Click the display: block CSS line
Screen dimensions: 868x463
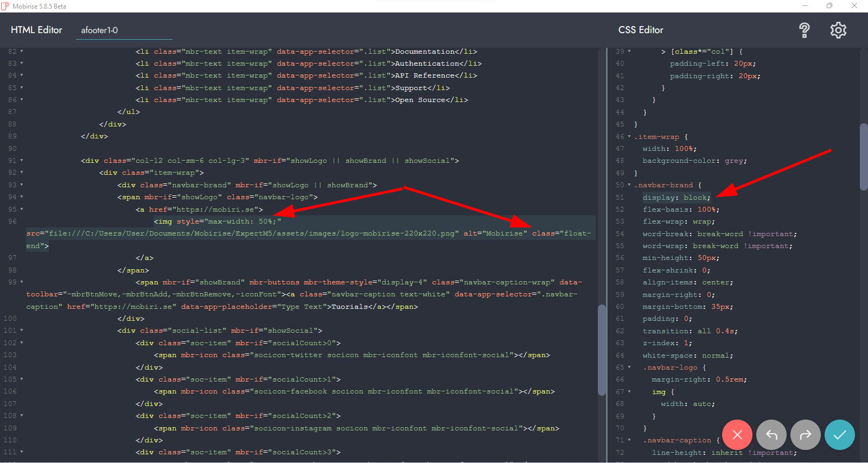676,198
